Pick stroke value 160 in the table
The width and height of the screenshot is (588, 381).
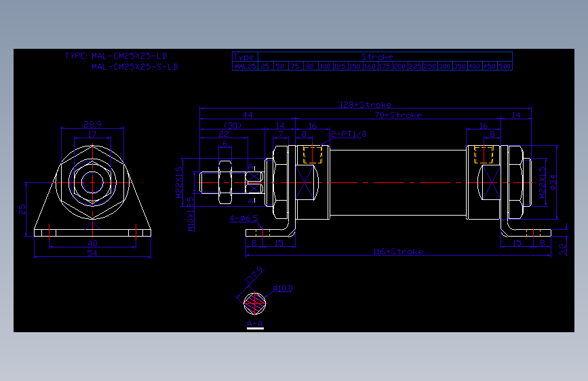click(370, 66)
